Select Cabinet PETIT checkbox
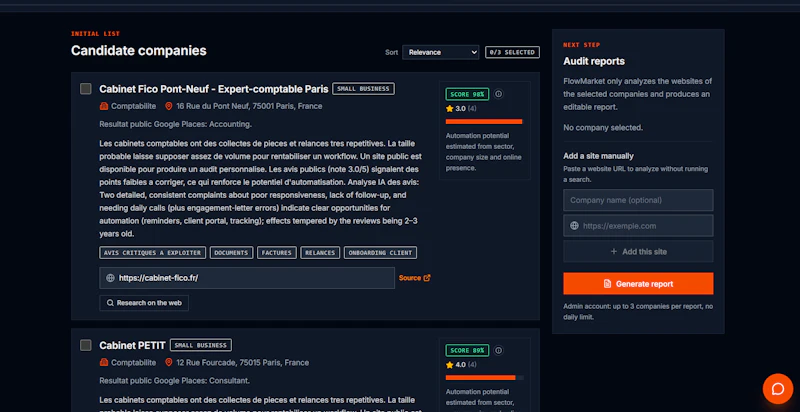The image size is (800, 412). [x=86, y=345]
